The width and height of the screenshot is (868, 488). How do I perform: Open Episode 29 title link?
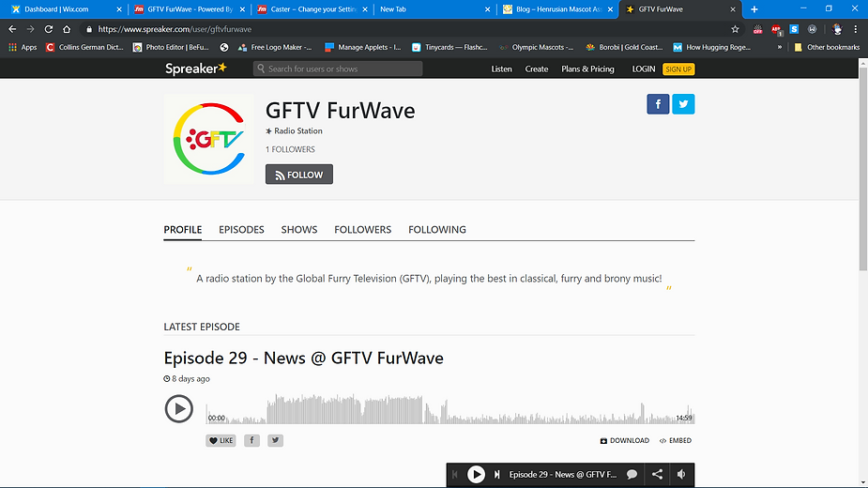[x=303, y=358]
